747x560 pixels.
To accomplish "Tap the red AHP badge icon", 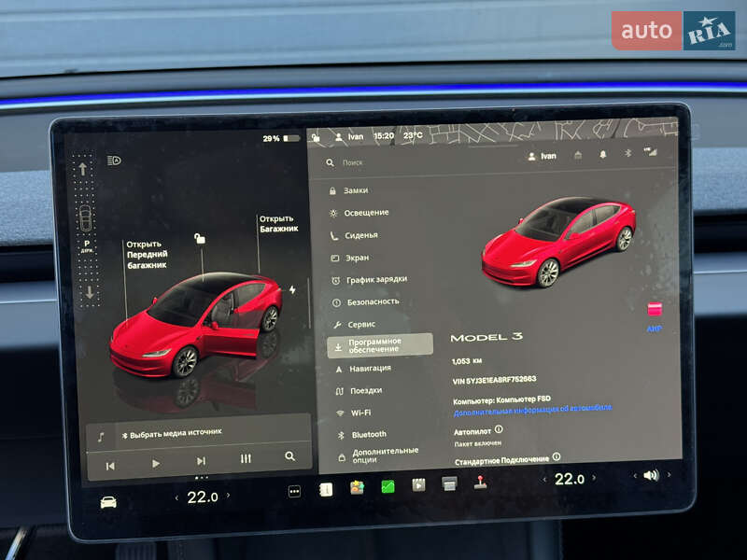I will (655, 310).
